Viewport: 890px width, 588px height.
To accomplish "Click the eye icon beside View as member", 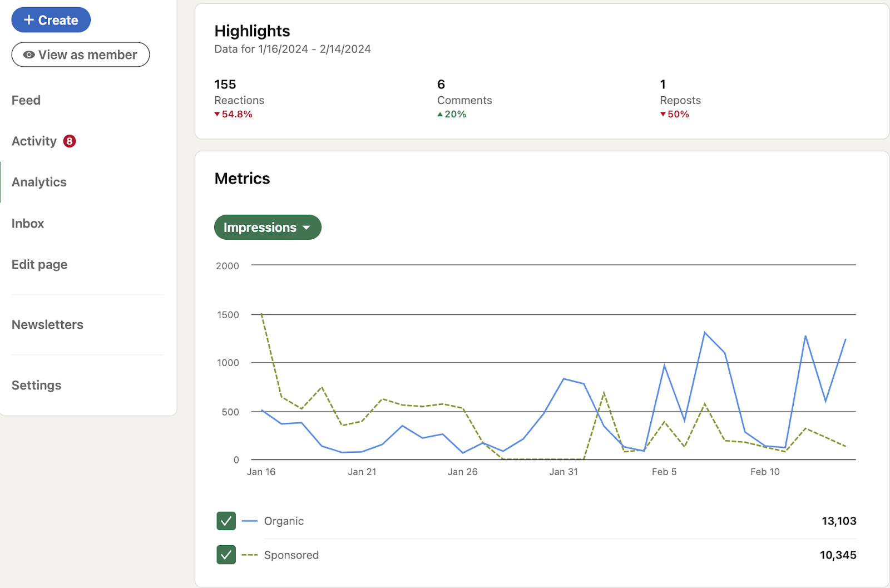I will click(x=29, y=55).
